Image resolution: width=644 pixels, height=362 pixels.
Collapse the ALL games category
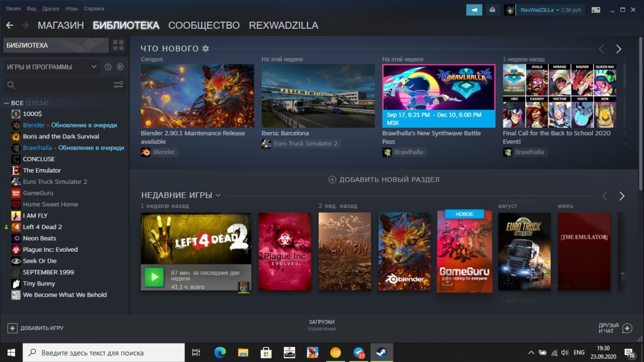click(7, 103)
